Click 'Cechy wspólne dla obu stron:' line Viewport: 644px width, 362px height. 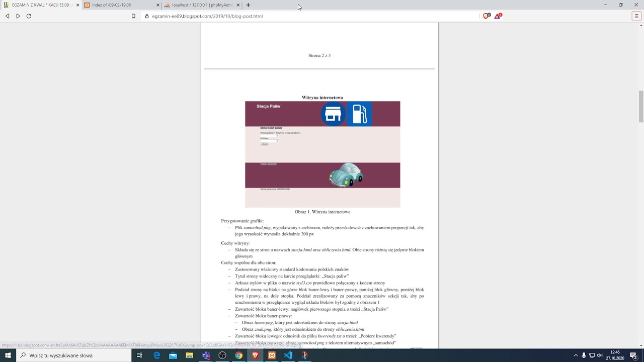coord(249,262)
